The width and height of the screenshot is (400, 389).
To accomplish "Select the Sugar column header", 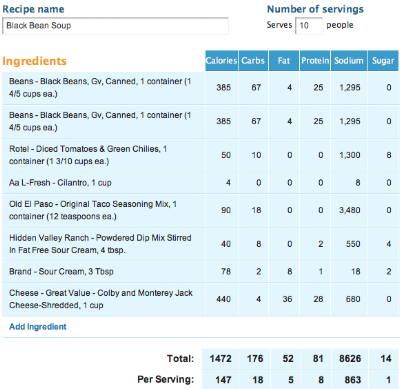I will pyautogui.click(x=383, y=61).
